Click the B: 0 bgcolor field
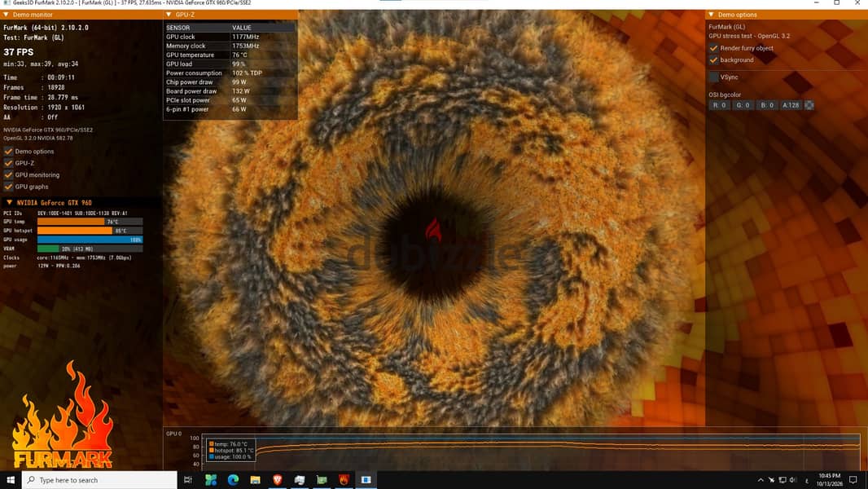Viewport: 868px width, 489px height. point(767,105)
